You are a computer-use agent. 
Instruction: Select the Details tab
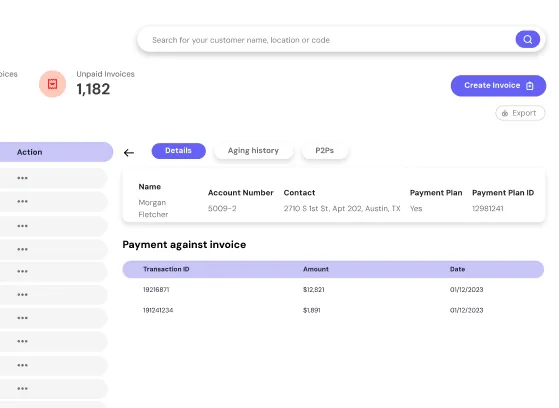179,151
